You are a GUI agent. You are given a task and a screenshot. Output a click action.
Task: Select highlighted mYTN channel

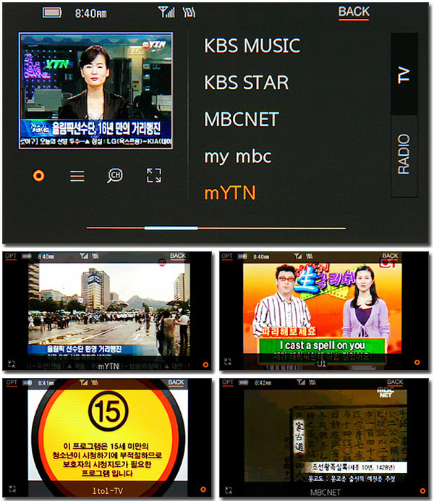click(x=230, y=193)
